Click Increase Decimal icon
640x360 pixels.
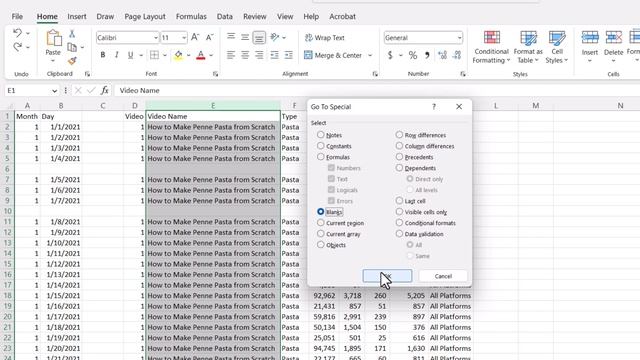pyautogui.click(x=442, y=55)
